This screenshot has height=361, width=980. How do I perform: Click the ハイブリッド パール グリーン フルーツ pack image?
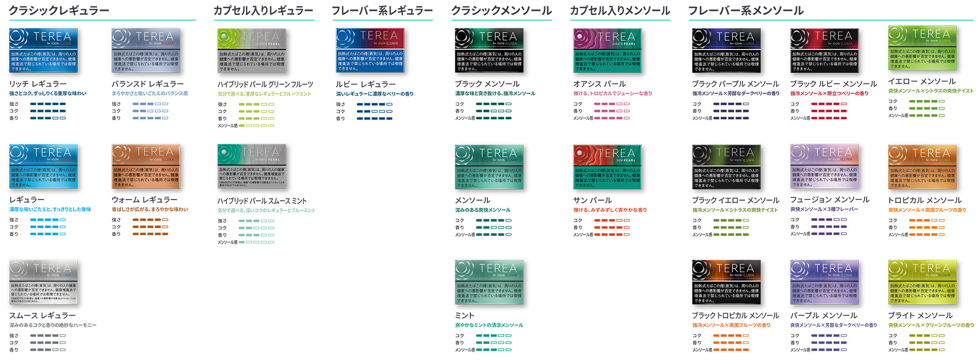coord(252,51)
